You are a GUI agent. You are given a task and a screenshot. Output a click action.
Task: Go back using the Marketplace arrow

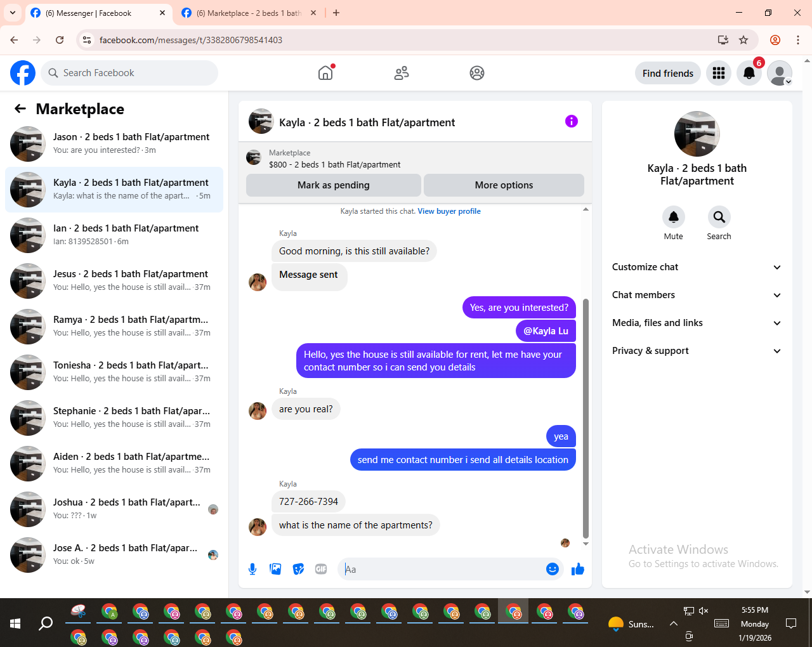20,108
